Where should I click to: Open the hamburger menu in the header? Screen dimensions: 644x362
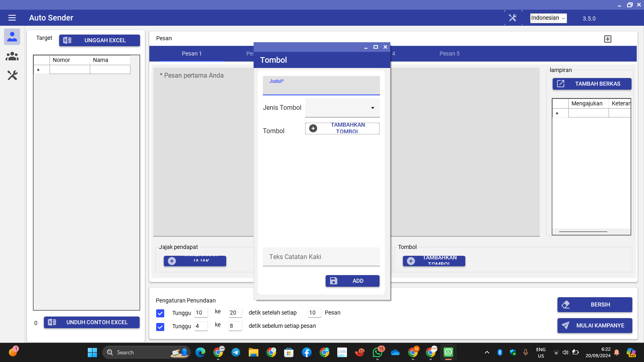(x=12, y=18)
